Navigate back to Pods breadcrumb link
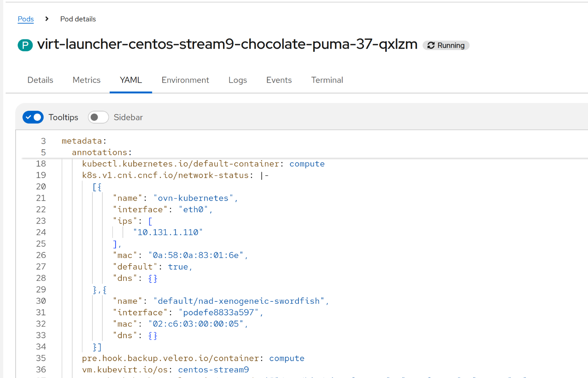This screenshot has height=378, width=588. tap(26, 19)
